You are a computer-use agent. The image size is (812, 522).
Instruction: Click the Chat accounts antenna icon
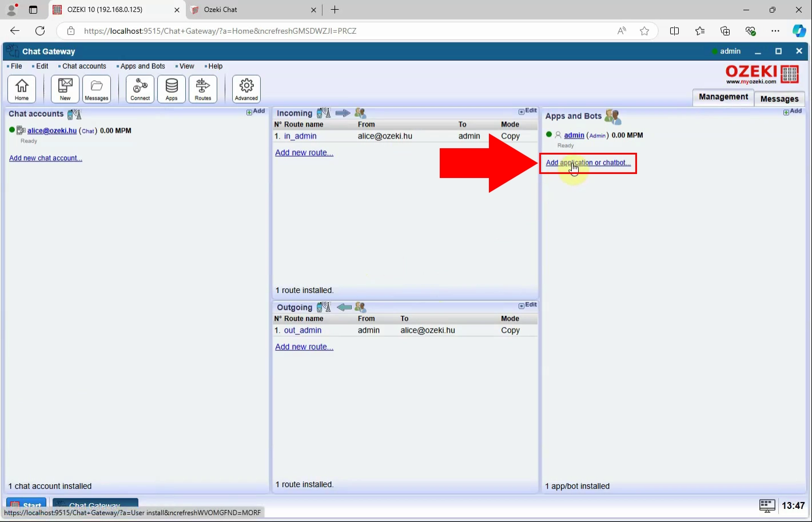74,114
